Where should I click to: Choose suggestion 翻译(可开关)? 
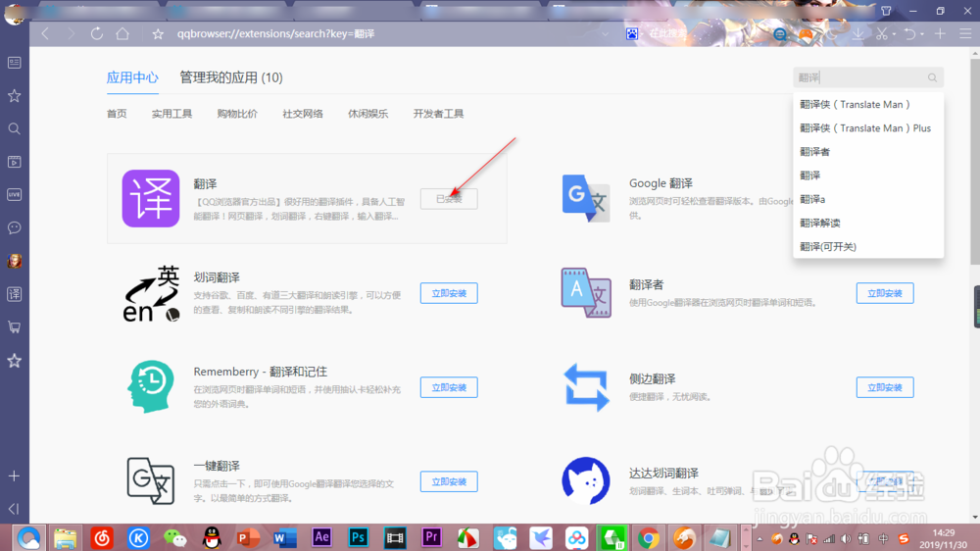868,247
